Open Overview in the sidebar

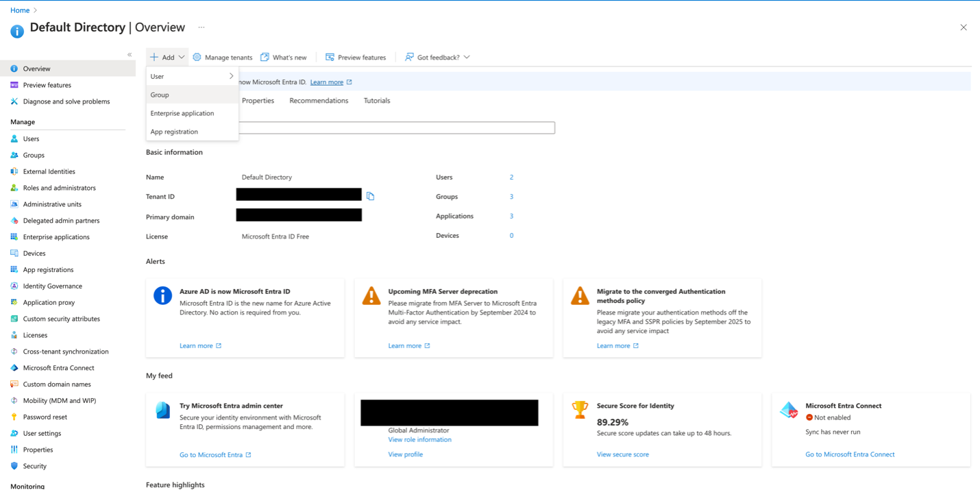(68, 69)
